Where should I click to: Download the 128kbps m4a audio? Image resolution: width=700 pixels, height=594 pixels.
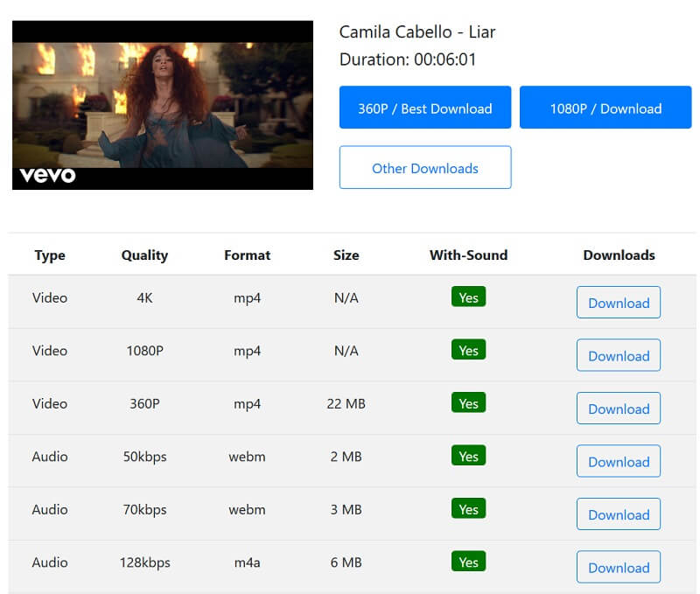[619, 567]
